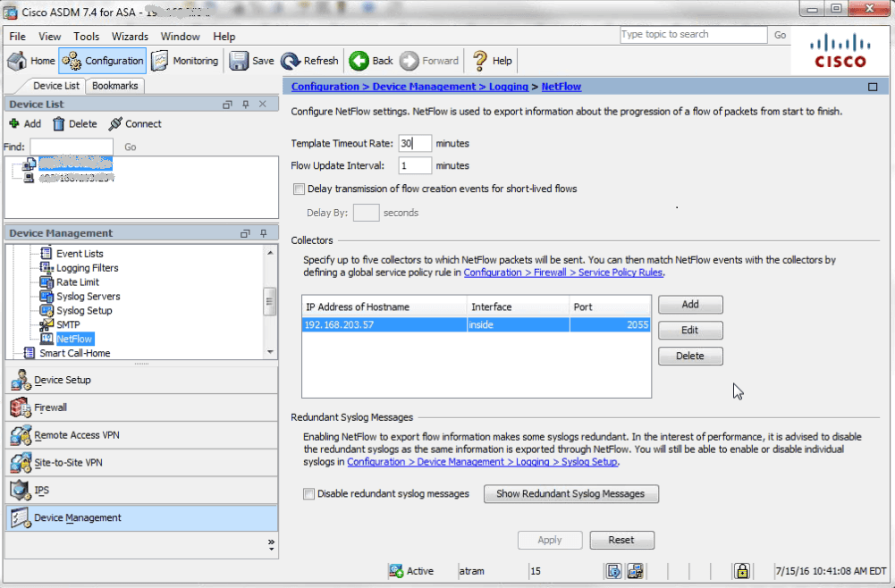Add a device to Device List
895x588 pixels.
25,123
